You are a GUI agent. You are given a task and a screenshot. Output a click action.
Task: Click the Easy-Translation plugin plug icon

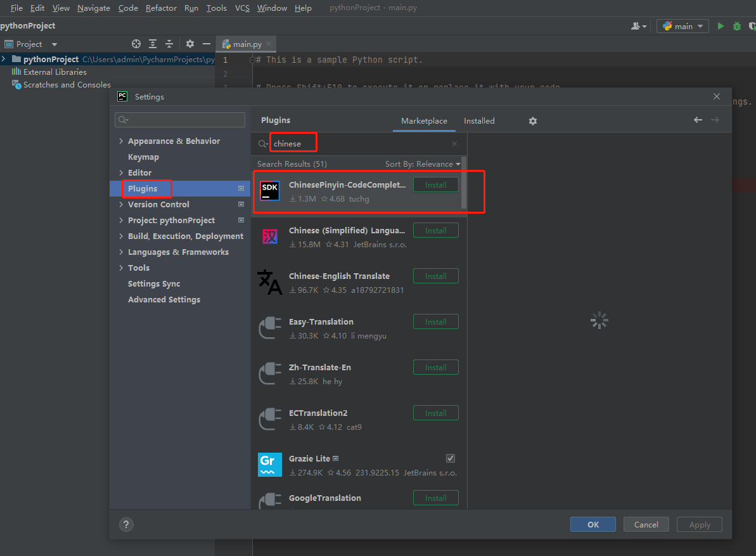click(269, 328)
